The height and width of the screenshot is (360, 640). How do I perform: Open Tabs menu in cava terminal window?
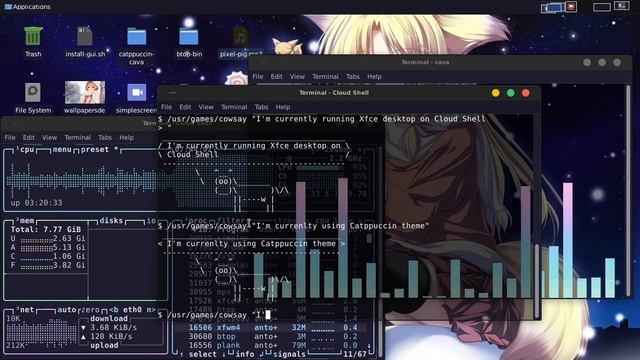(353, 76)
